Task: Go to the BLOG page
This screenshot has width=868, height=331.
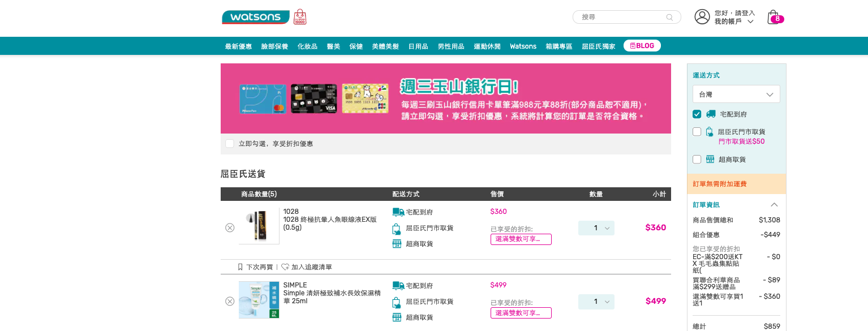Action: (x=642, y=46)
